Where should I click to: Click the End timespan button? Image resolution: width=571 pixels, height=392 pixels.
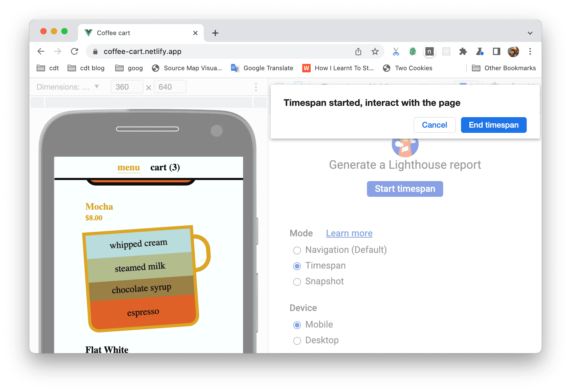coord(494,125)
